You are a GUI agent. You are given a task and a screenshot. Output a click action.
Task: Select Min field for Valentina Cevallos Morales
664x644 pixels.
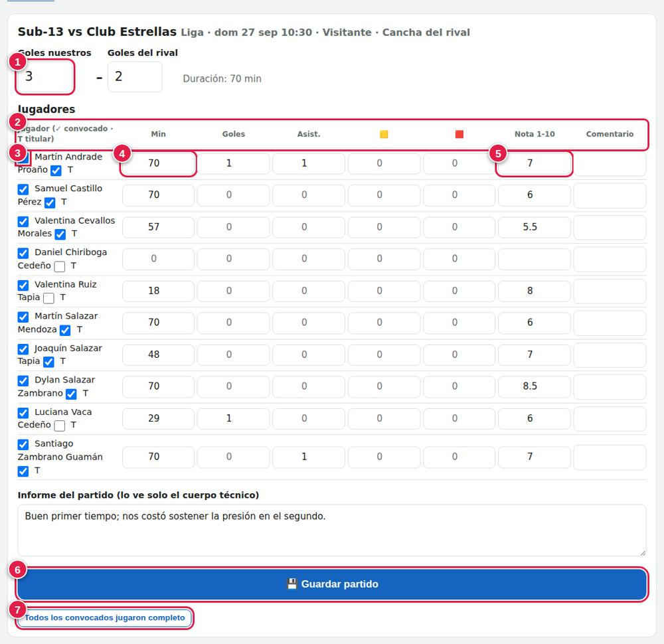click(159, 227)
